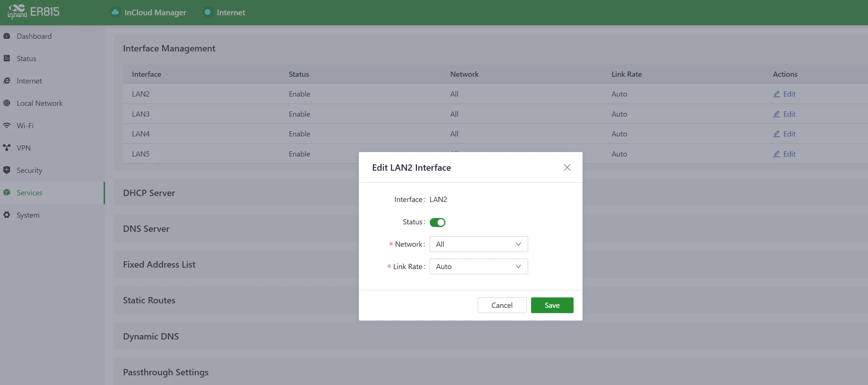This screenshot has height=385, width=868.
Task: Open the Security menu
Action: click(52, 170)
